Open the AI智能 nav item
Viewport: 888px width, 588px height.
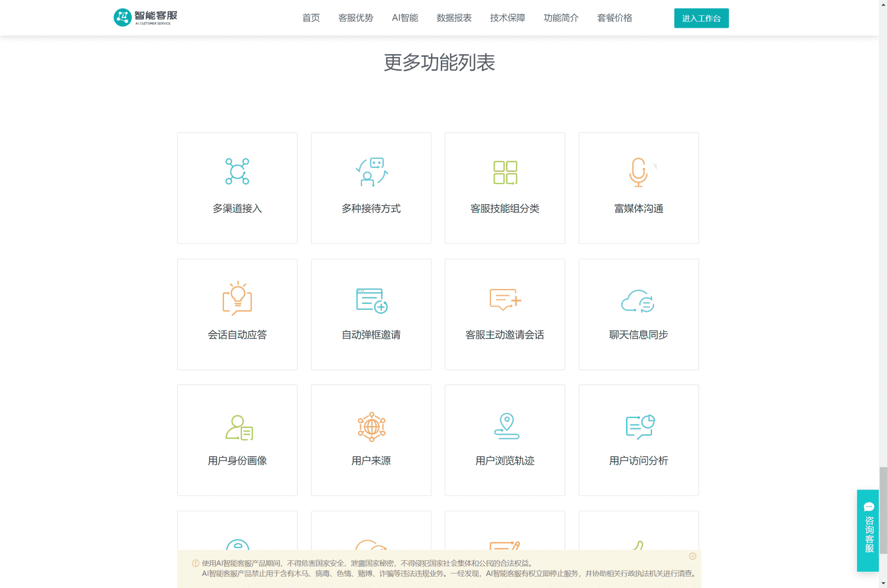pos(405,18)
